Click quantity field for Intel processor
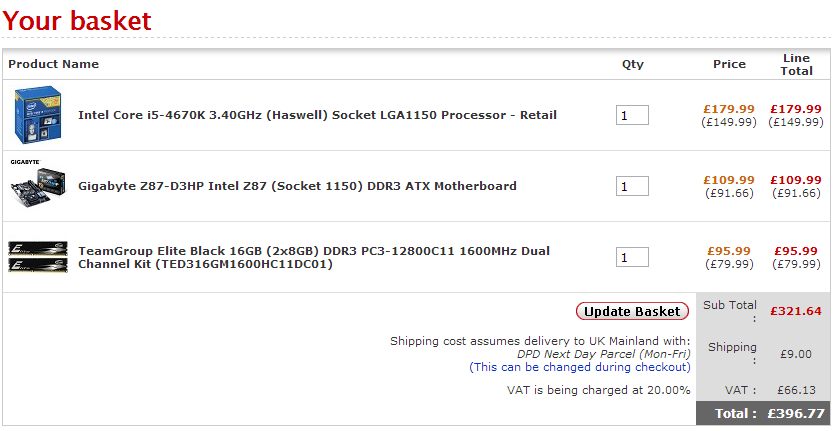835x431 pixels. [x=632, y=115]
